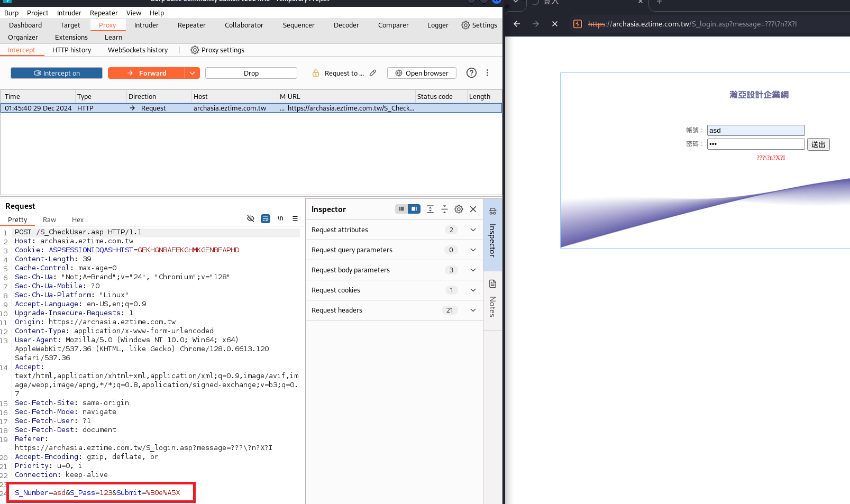Viewport: 850px width, 504px height.
Task: Toggle hidden-items eye icon in Request editor
Action: pos(251,218)
